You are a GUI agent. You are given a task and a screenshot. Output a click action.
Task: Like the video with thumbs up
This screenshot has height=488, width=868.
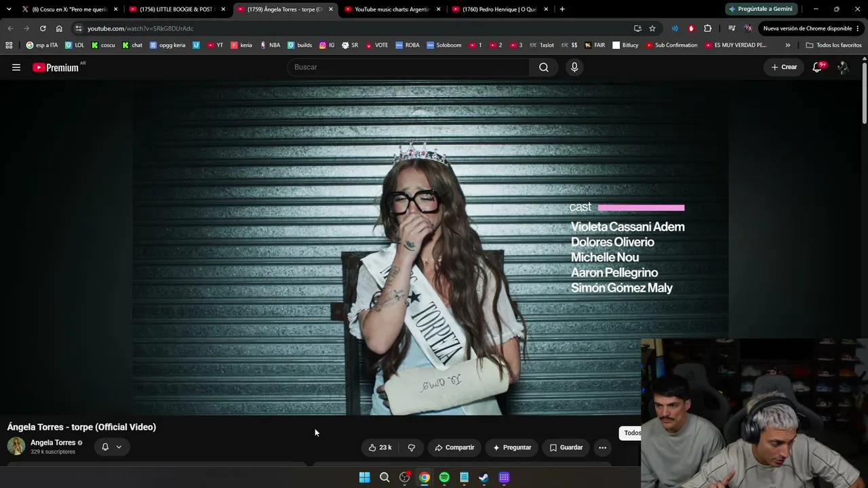coord(380,447)
